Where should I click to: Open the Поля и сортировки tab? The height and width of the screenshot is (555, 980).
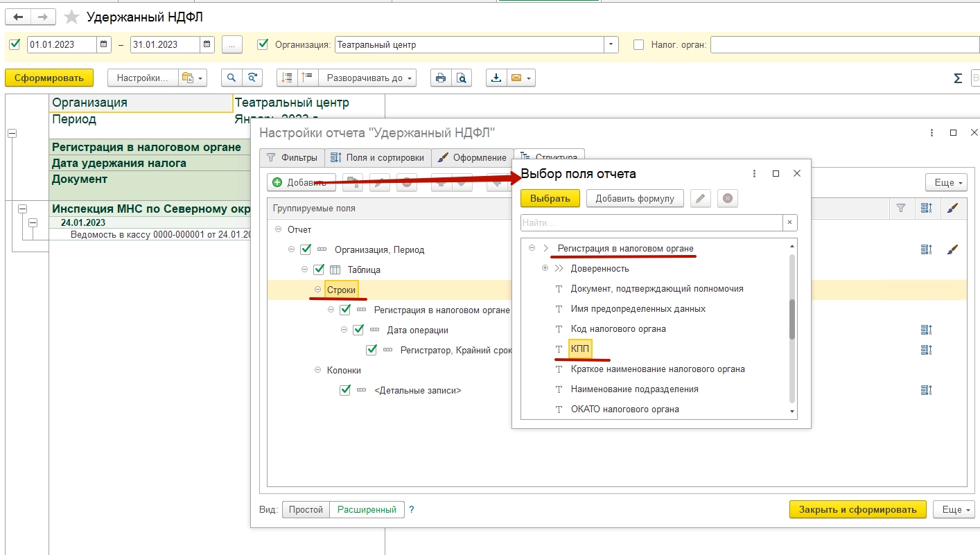coord(378,158)
